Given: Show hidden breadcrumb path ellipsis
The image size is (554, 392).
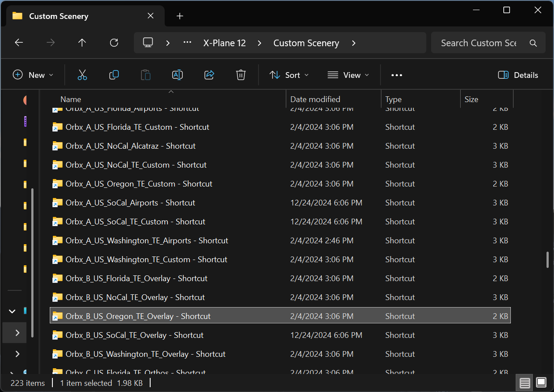Looking at the screenshot, I should [x=188, y=43].
